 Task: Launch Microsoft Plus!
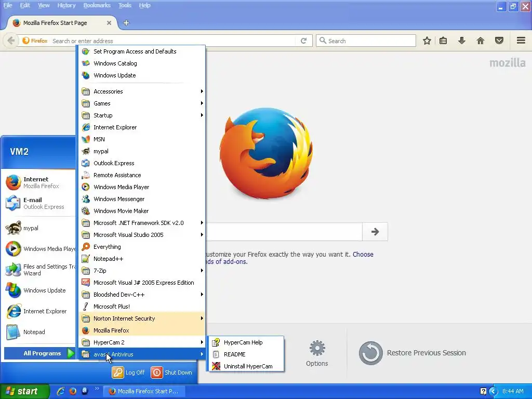click(142, 307)
